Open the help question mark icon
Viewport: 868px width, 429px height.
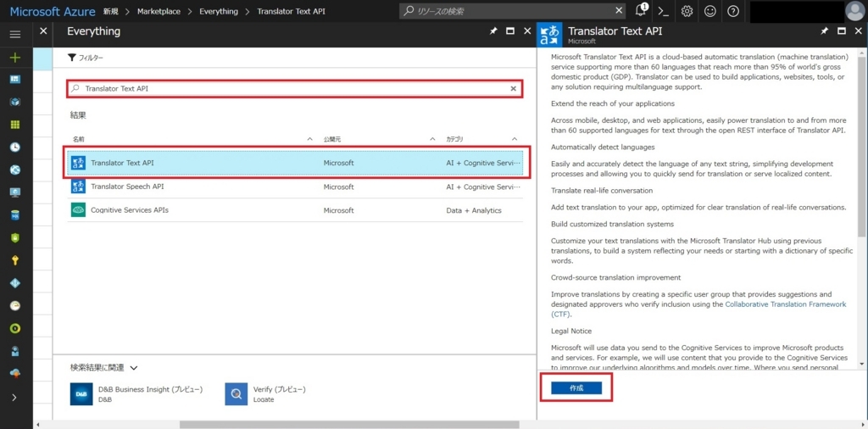tap(733, 11)
